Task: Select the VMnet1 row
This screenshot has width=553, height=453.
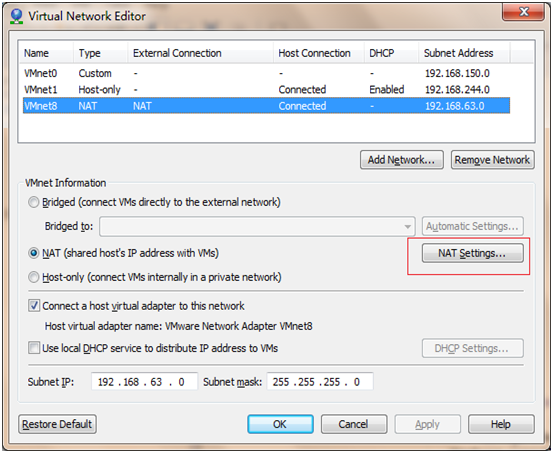Action: (266, 90)
